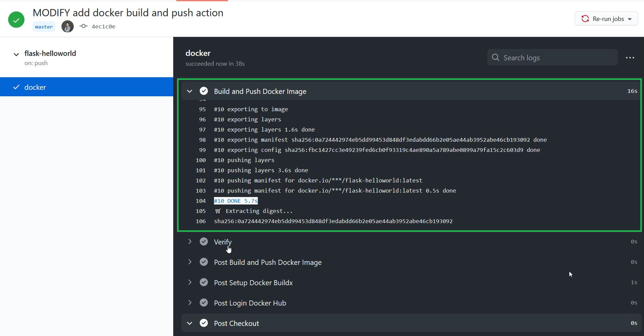Click the commit hash icon beside 4ec1c0e
The width and height of the screenshot is (644, 336).
(83, 27)
